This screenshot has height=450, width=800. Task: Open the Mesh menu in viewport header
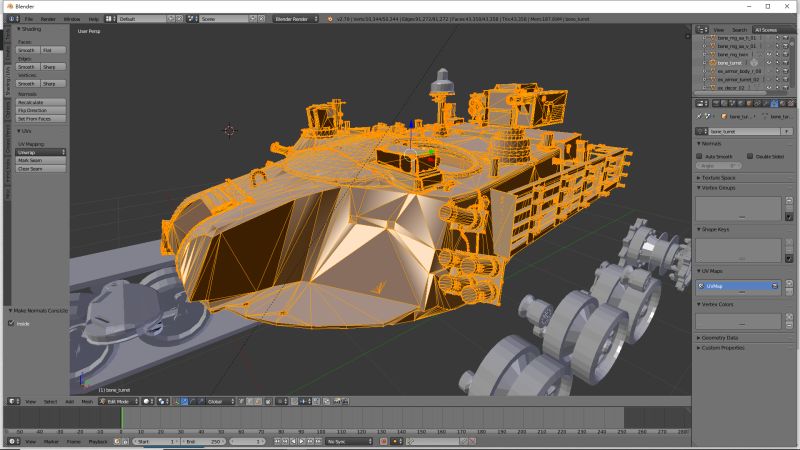pos(87,402)
